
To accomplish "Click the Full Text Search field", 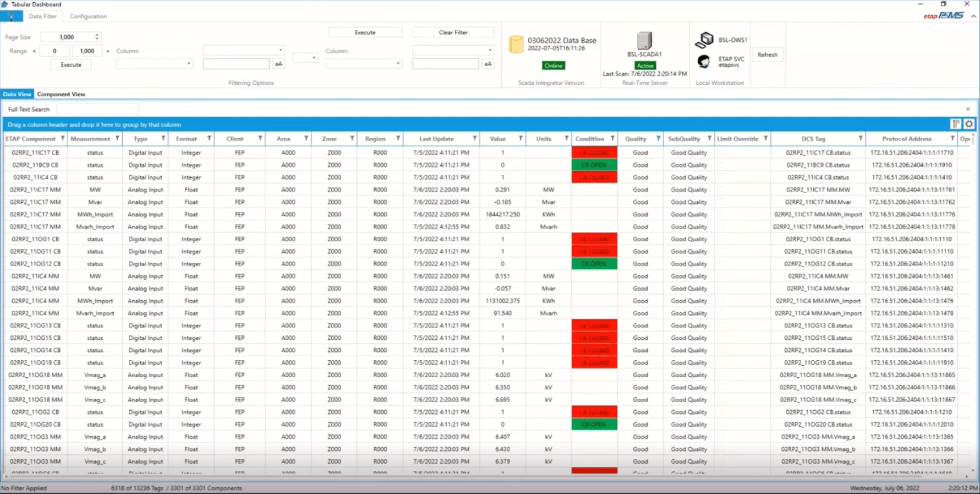I will coord(98,109).
